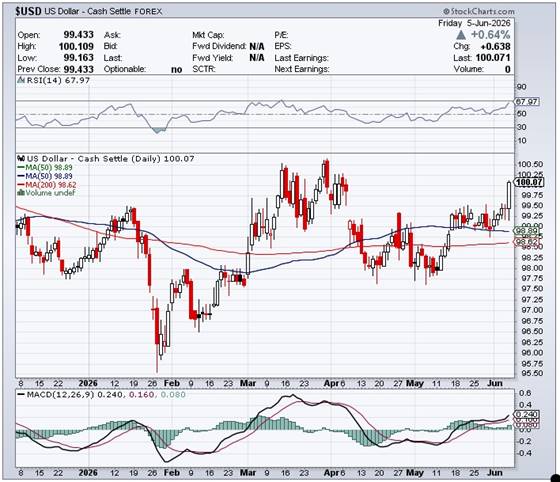
Task: Click 'US Dollar - Cash Settle (Daily) 100.07' legend
Action: (111, 159)
